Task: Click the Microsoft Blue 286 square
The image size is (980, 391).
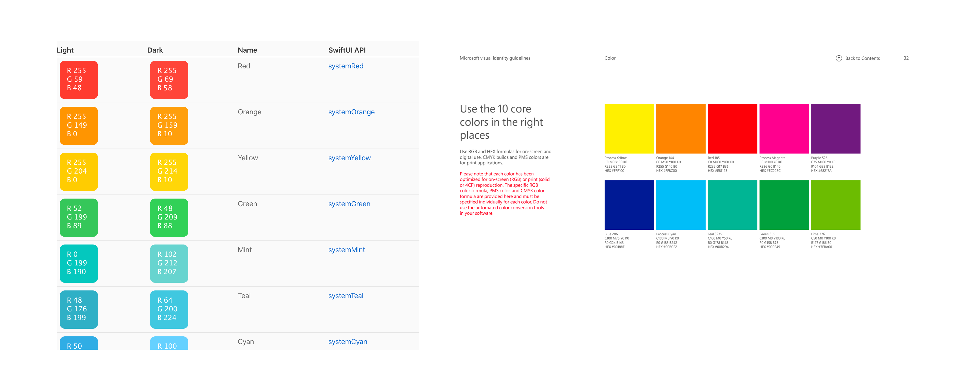Action: click(629, 205)
